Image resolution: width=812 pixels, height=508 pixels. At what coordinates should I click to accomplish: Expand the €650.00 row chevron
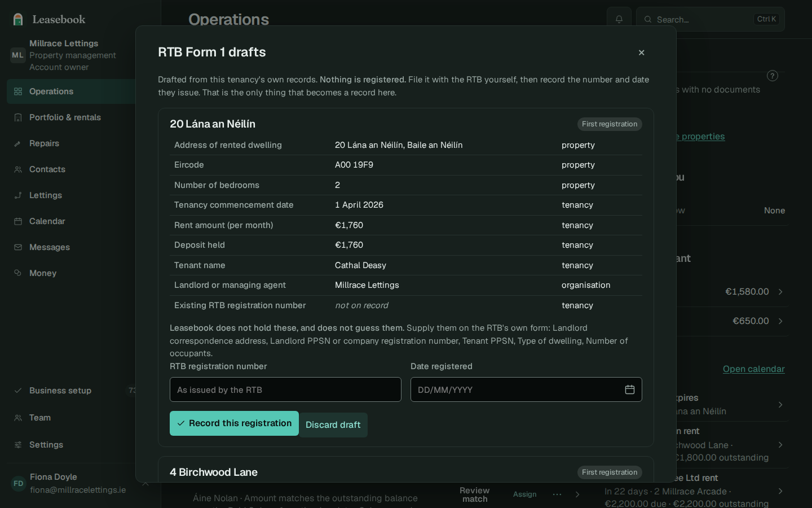[780, 321]
